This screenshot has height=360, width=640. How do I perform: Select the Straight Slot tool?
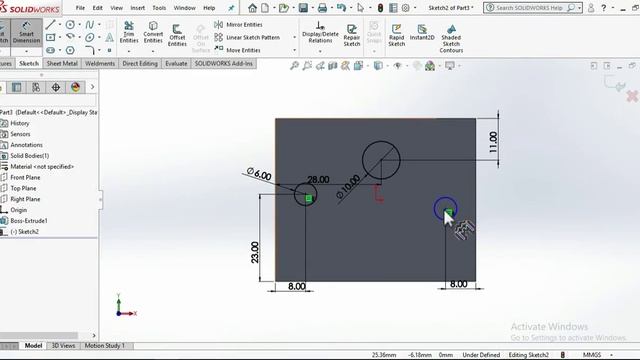point(51,50)
